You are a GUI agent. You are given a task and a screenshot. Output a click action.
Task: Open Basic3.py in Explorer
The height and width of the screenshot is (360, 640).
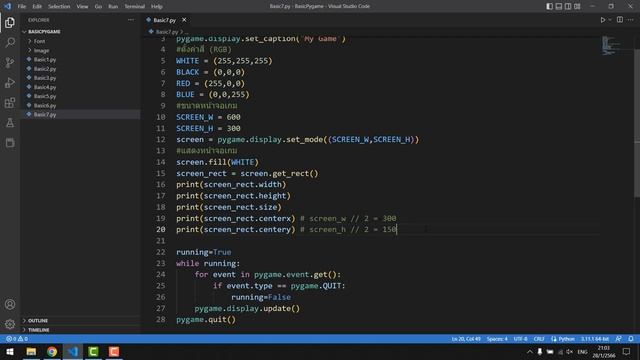click(45, 78)
